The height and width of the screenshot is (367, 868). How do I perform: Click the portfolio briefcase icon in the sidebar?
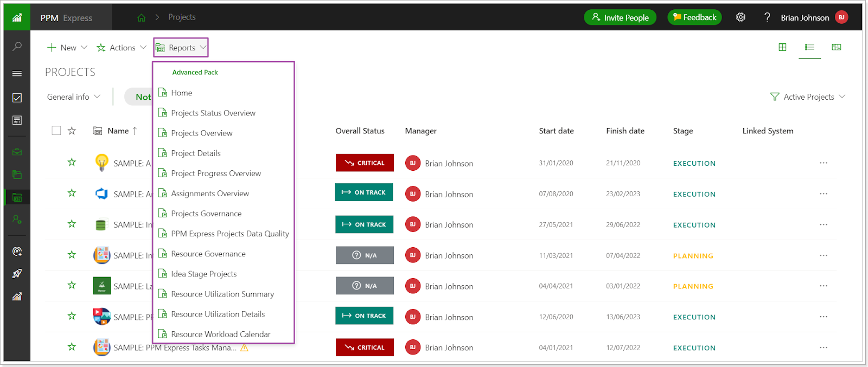pos(17,152)
